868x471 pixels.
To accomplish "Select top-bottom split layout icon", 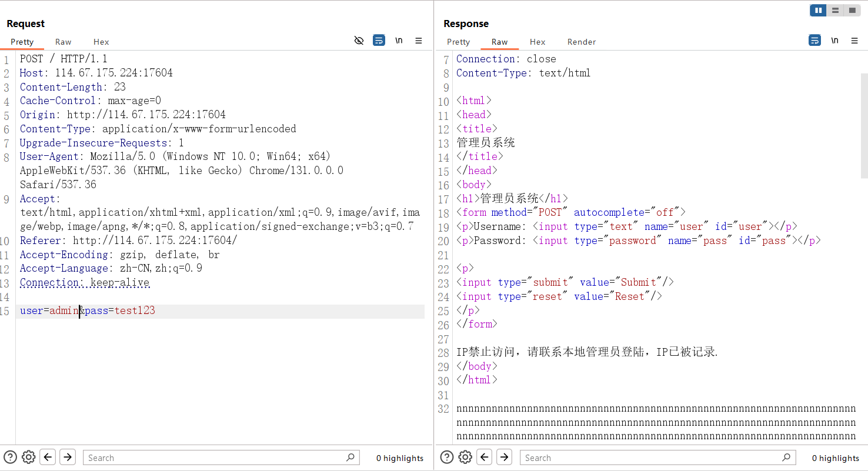I will tap(835, 11).
